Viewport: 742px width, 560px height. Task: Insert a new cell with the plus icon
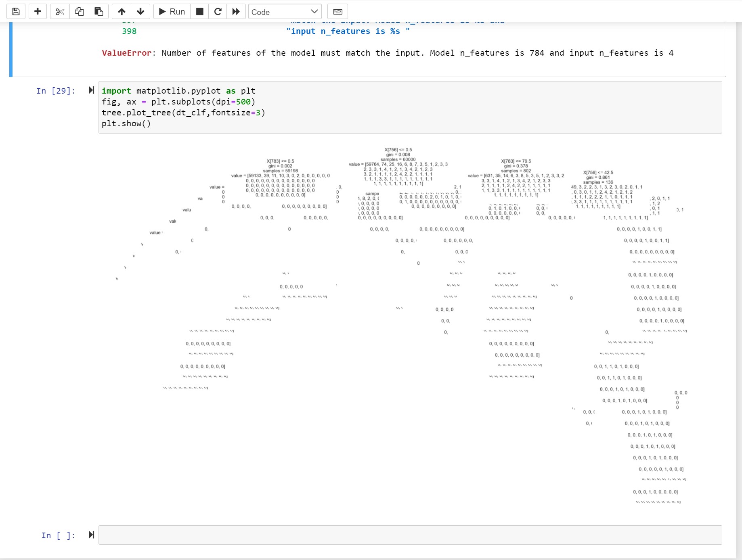coord(38,11)
